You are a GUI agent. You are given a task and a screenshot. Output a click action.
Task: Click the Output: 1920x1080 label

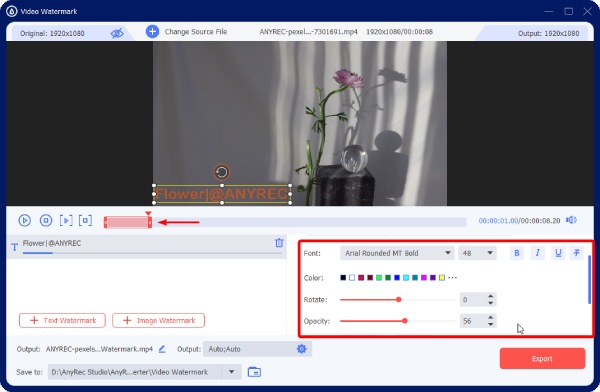tap(548, 33)
